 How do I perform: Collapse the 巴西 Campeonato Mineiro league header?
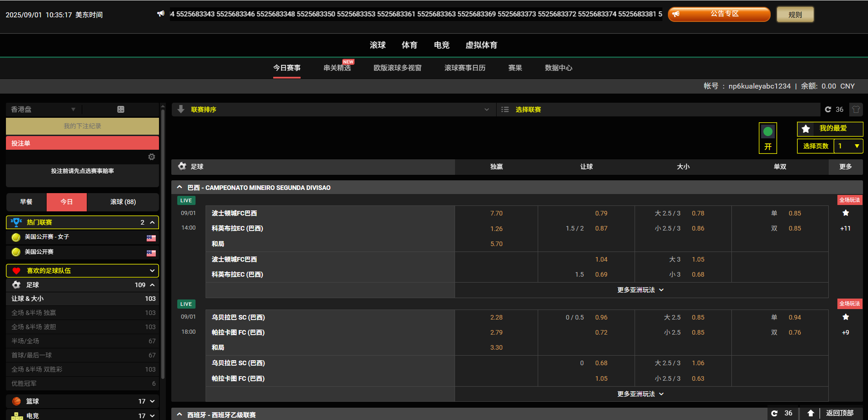click(x=180, y=188)
